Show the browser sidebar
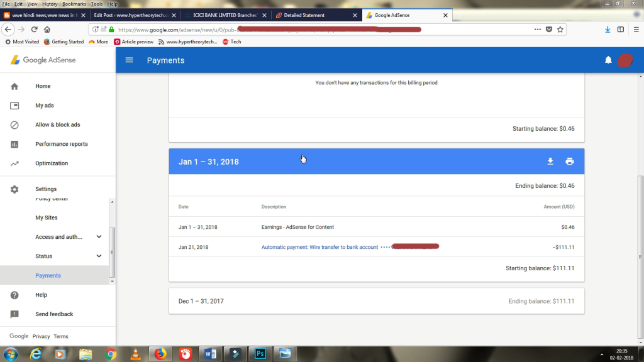644x362 pixels. [621, 30]
